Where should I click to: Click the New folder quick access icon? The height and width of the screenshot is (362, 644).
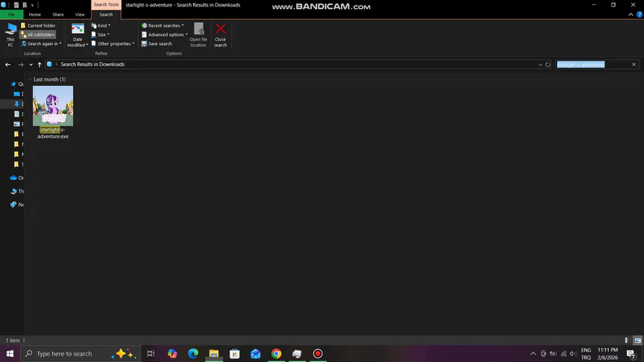[x=24, y=5]
